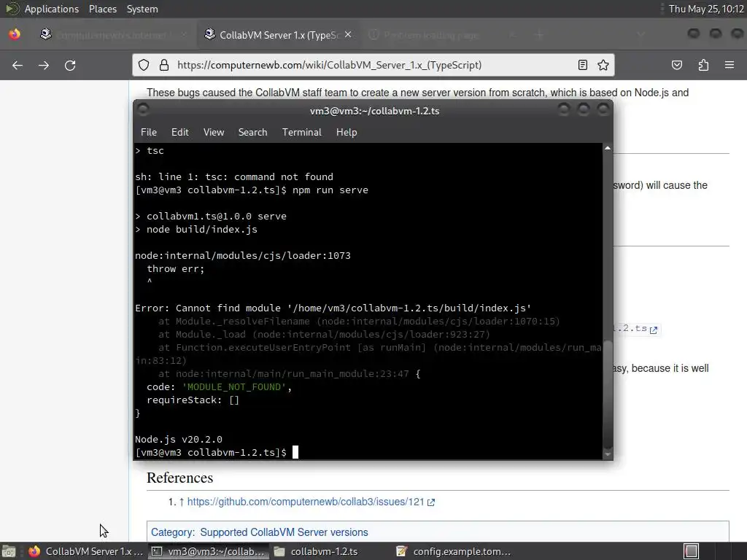This screenshot has height=560, width=747.
Task: Open the terminal Help menu
Action: tap(347, 133)
